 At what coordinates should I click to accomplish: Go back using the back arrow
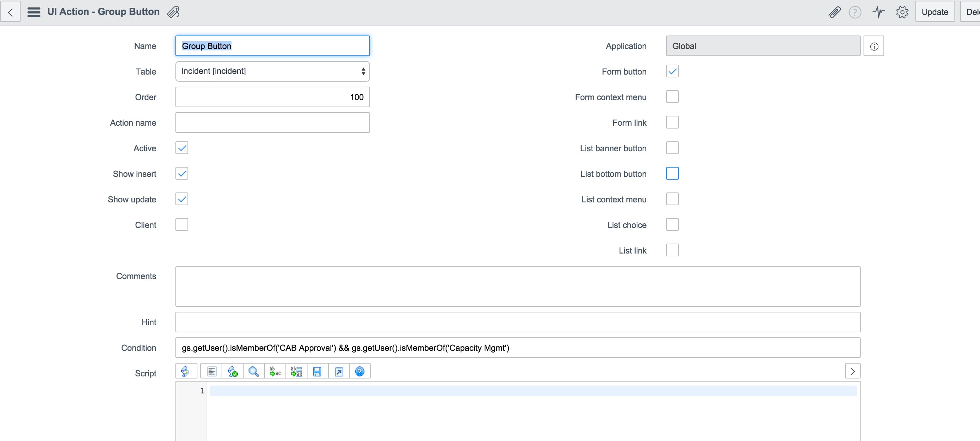click(10, 12)
